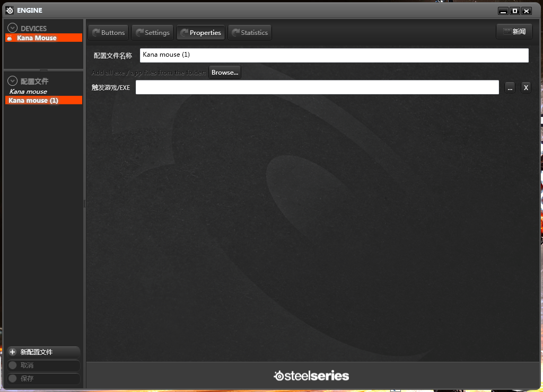Click the 配置文件名称 name field

[x=334, y=56]
